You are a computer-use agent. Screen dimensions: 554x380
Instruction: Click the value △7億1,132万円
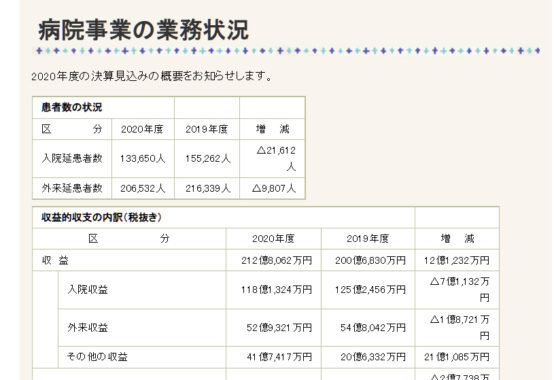click(460, 290)
